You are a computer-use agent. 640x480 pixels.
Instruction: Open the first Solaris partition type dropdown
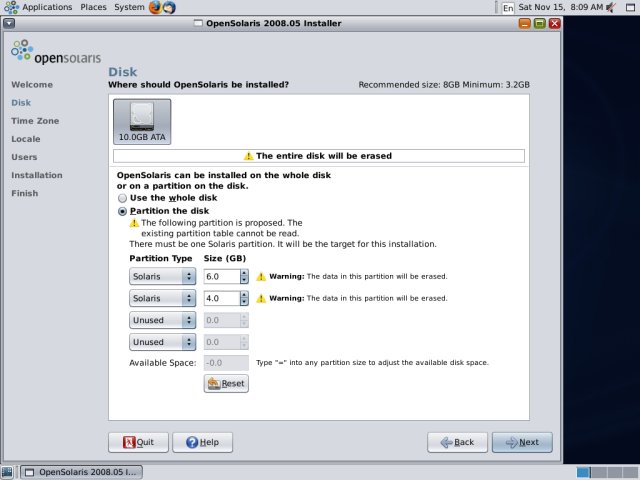(162, 276)
